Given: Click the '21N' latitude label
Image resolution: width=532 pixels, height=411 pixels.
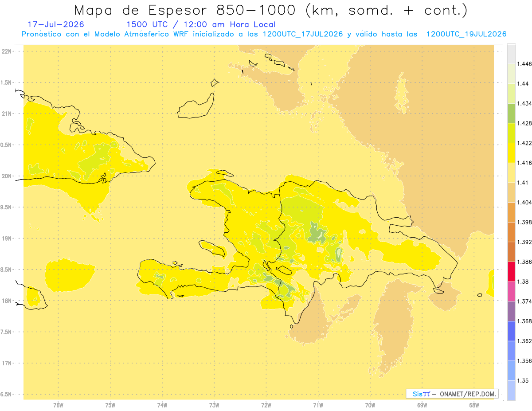Looking at the screenshot, I should [x=6, y=114].
